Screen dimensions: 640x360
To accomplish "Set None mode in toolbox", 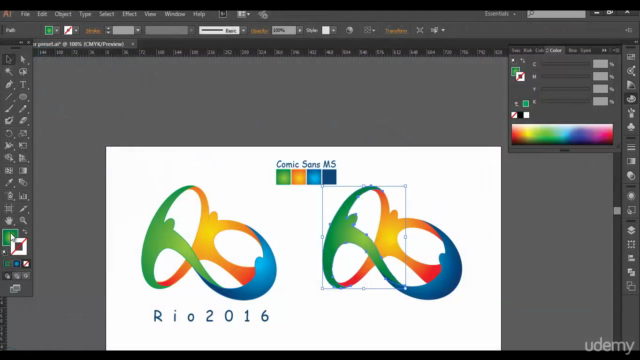I will [26, 264].
